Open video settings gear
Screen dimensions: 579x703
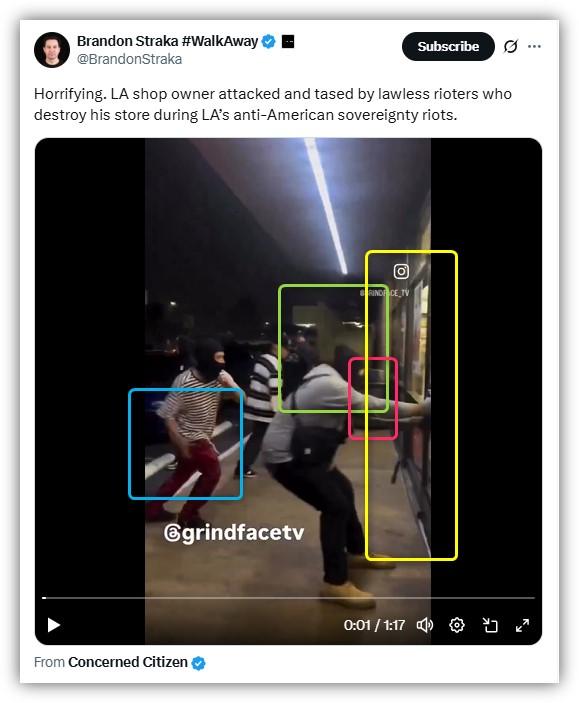pyautogui.click(x=457, y=625)
